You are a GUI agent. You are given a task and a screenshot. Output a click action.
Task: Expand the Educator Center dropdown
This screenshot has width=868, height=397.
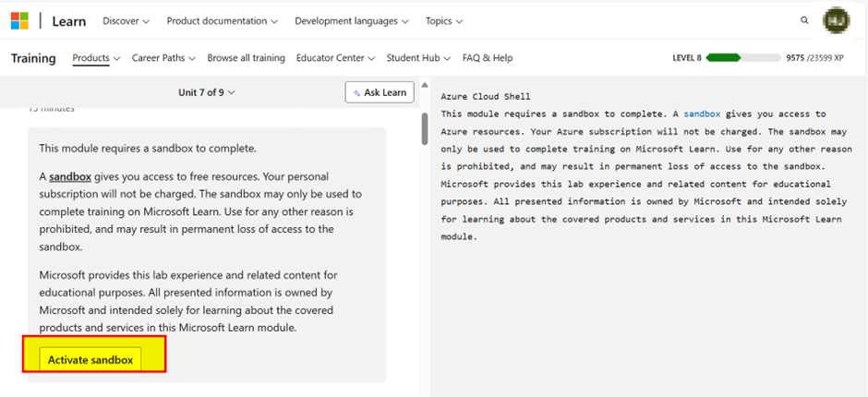(x=335, y=57)
